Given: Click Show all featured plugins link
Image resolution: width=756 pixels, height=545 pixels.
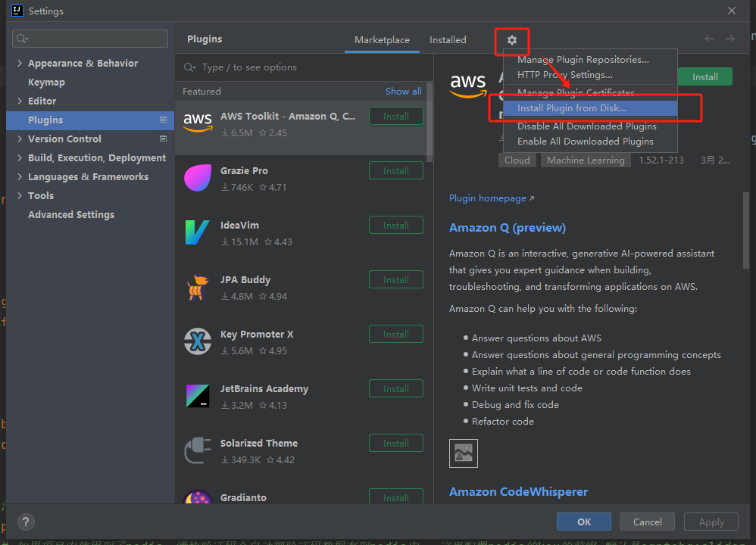Looking at the screenshot, I should (x=403, y=91).
